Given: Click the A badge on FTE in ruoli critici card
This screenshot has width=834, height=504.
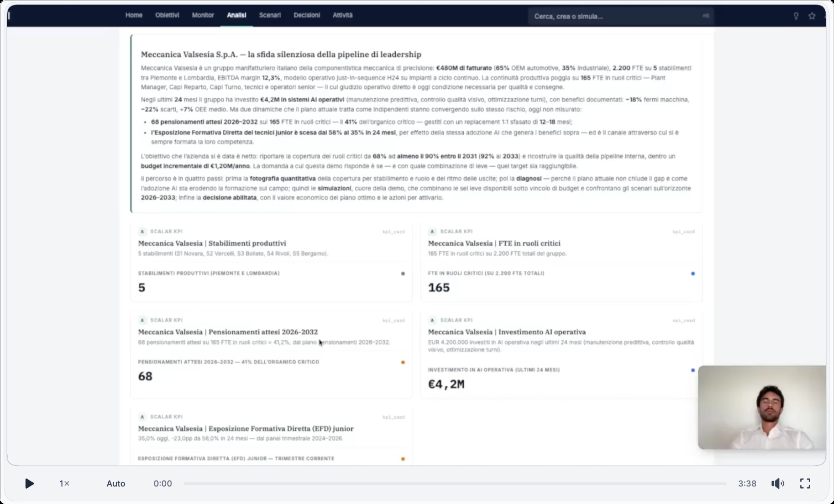Looking at the screenshot, I should pos(432,232).
